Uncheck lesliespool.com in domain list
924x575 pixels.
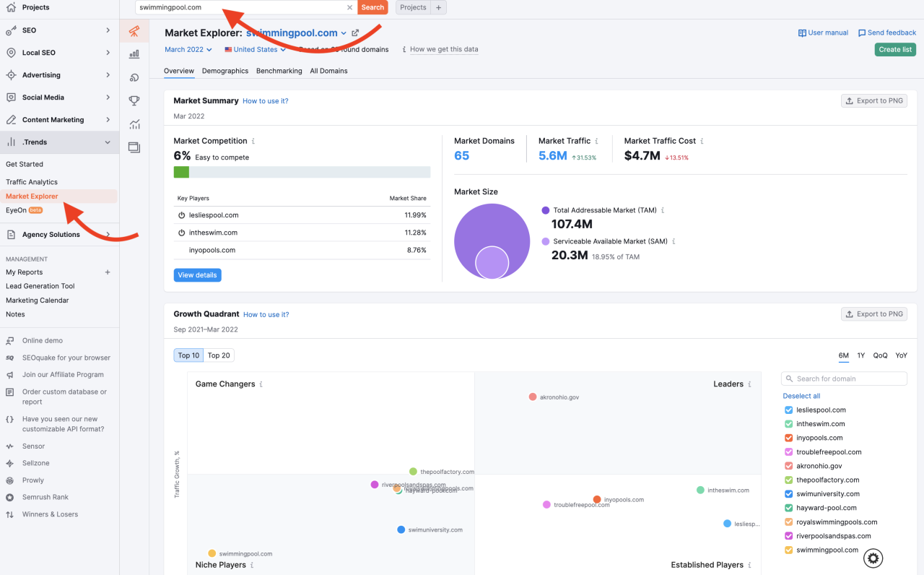788,410
